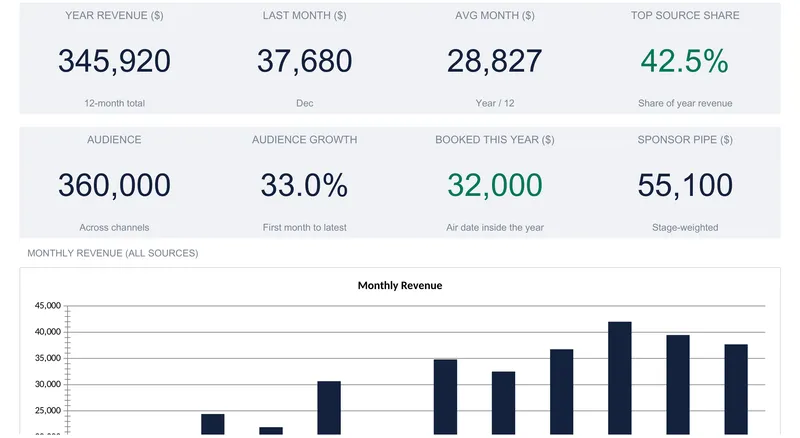Click the Stage-weighted caption

click(x=685, y=227)
